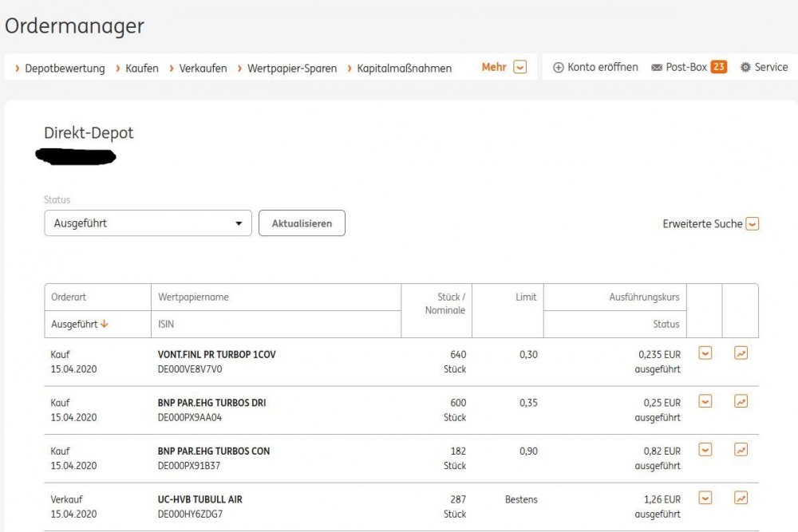
Task: Expand details for UC-HVB TUBULL AIR order
Action: tap(705, 498)
